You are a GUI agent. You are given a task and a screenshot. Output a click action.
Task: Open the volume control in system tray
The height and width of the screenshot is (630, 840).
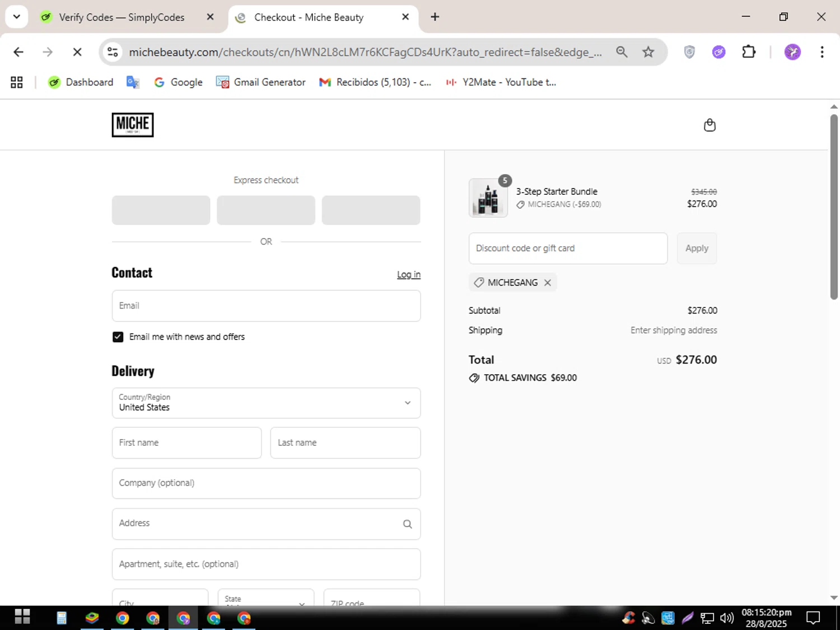pos(727,618)
